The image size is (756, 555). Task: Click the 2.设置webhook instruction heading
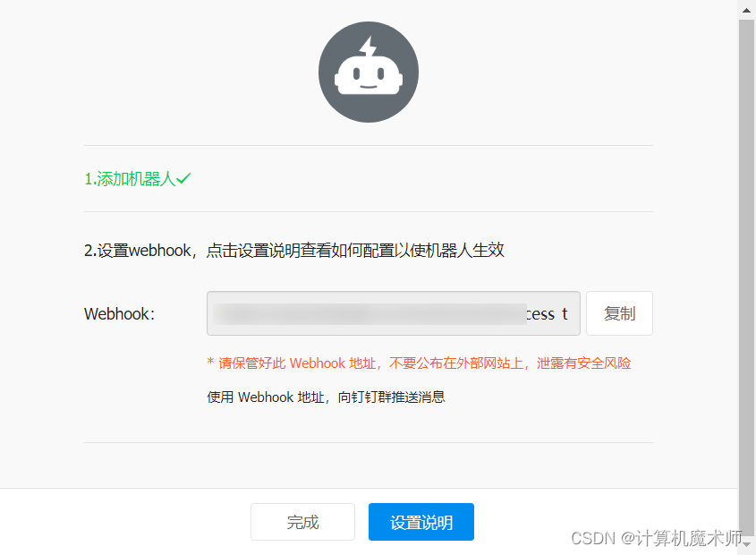[x=294, y=251]
